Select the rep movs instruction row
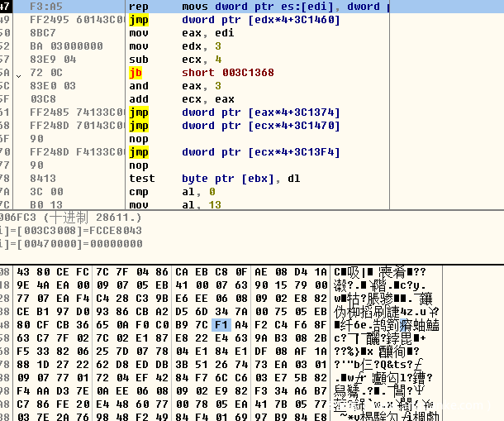 click(x=248, y=7)
